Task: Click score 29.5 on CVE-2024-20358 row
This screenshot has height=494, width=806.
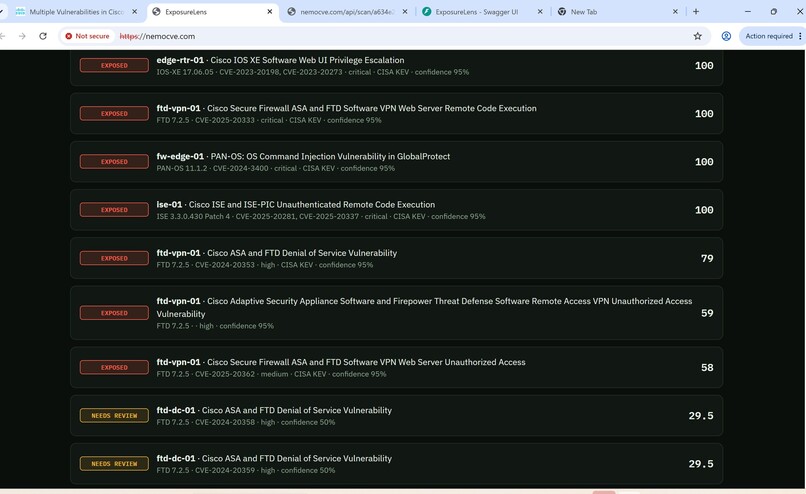Action: [701, 415]
